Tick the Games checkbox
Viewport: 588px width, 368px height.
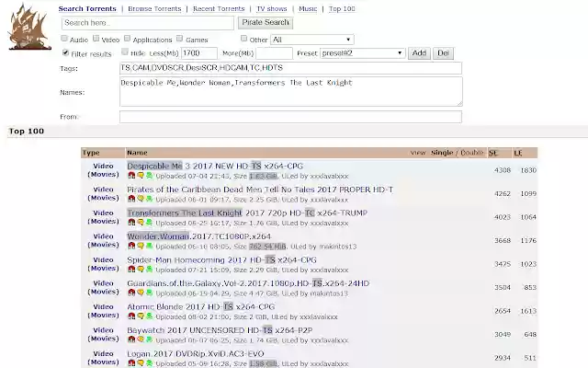coord(180,39)
